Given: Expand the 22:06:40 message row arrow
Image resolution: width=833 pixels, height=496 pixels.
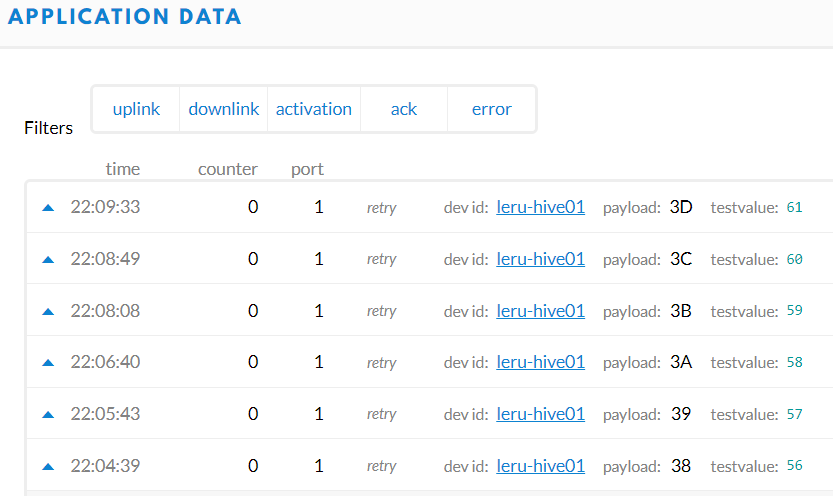Looking at the screenshot, I should 47,362.
